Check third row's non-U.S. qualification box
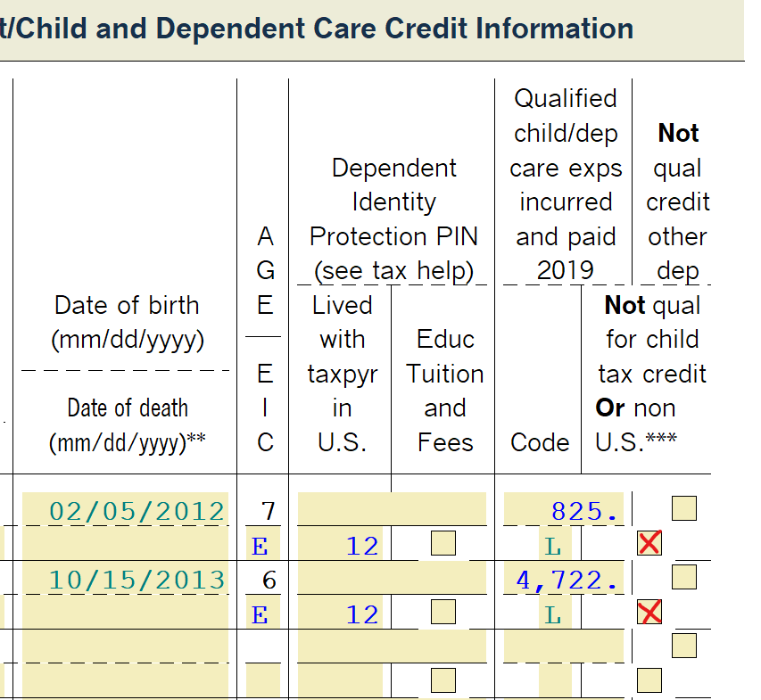This screenshot has width=761, height=700. pyautogui.click(x=649, y=679)
